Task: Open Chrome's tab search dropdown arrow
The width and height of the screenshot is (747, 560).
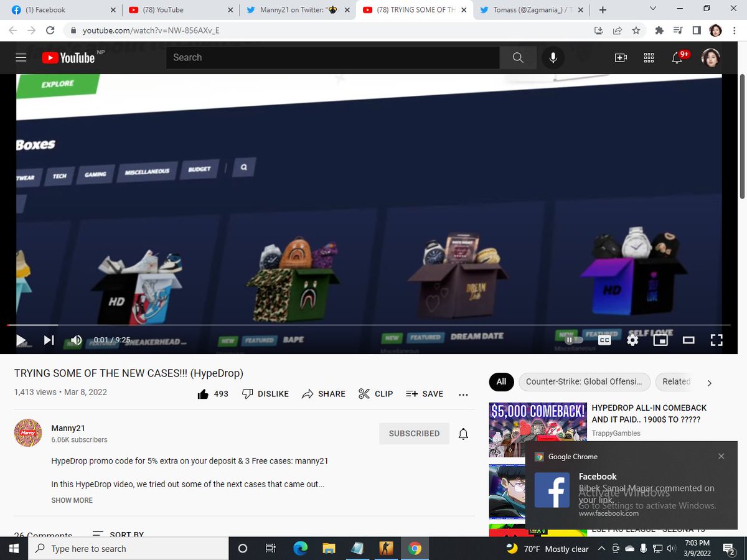Action: point(652,9)
